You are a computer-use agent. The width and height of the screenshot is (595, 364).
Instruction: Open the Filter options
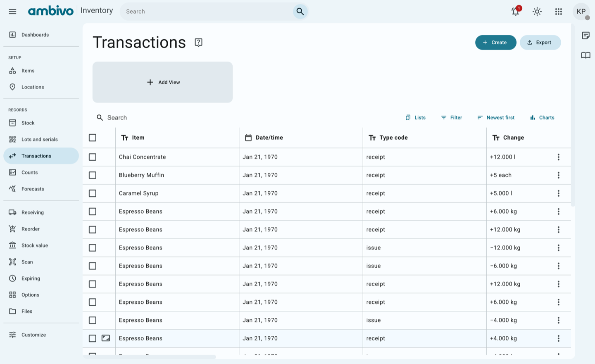tap(452, 118)
